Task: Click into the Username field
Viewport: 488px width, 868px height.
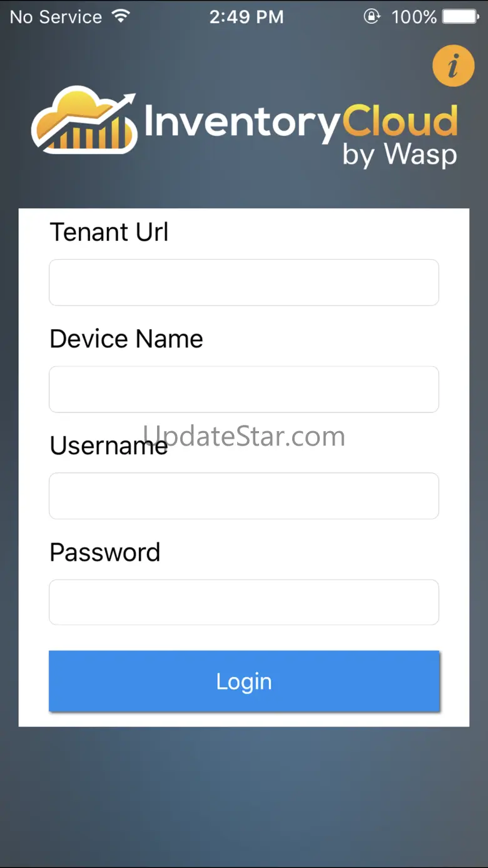Action: point(244,496)
